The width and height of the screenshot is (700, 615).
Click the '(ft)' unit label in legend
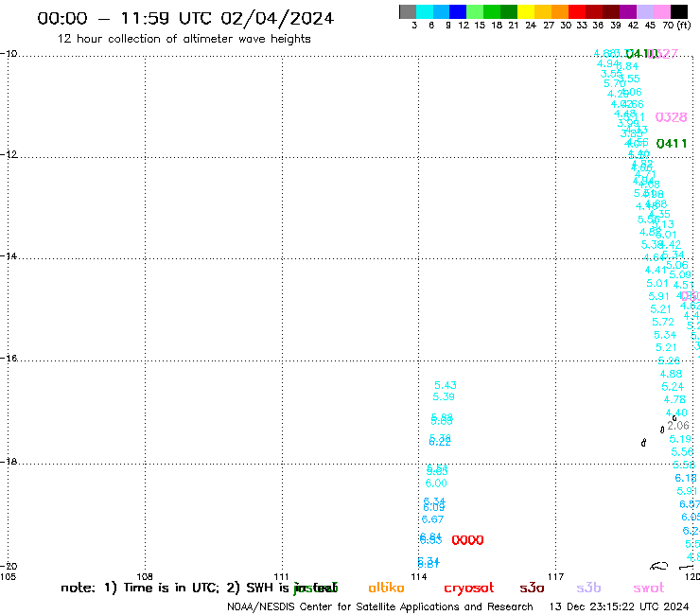click(x=684, y=25)
